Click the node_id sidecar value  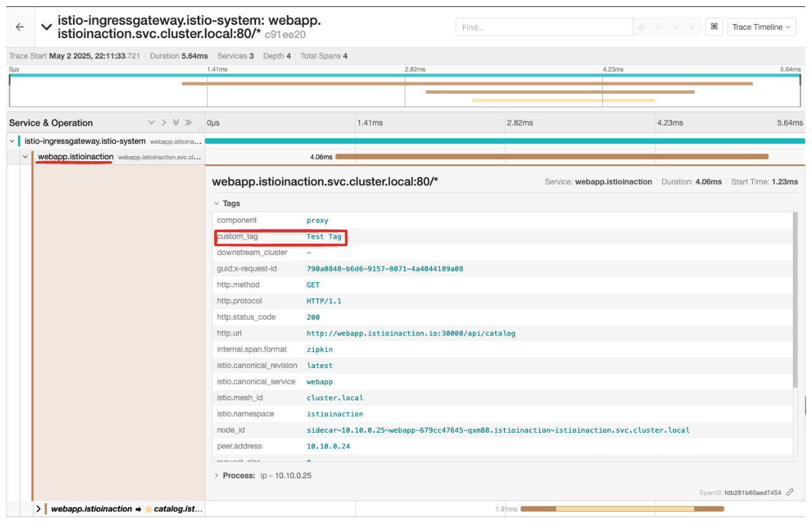[498, 430]
